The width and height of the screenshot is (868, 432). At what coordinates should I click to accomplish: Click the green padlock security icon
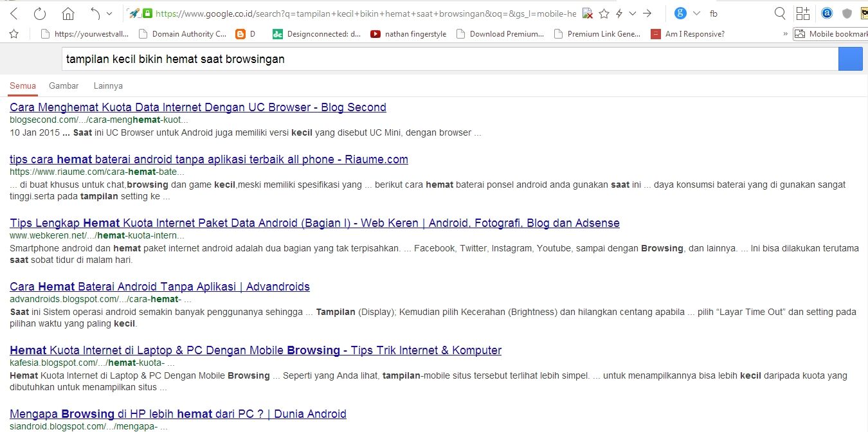147,14
